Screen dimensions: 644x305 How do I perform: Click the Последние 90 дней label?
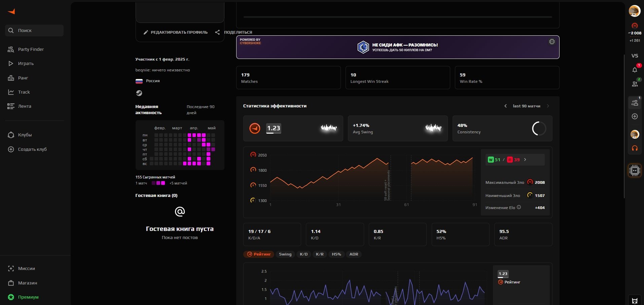point(201,110)
